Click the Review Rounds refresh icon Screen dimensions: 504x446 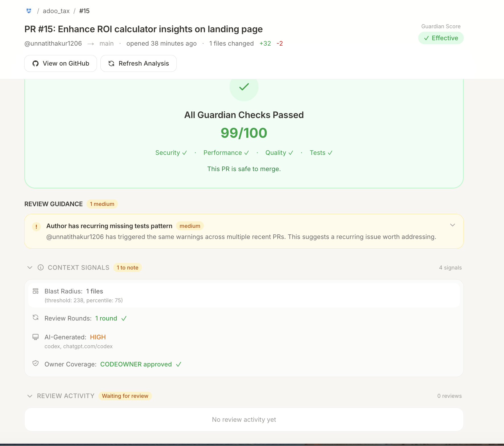pyautogui.click(x=35, y=317)
